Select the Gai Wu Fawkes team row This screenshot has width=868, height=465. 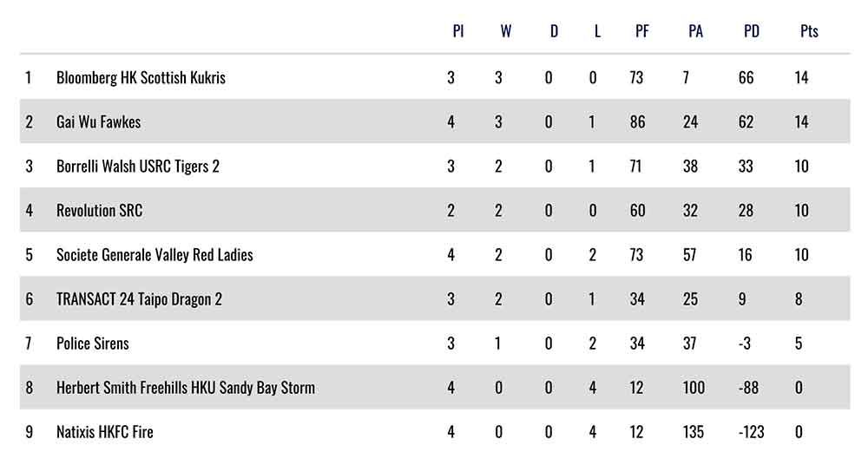(x=98, y=122)
